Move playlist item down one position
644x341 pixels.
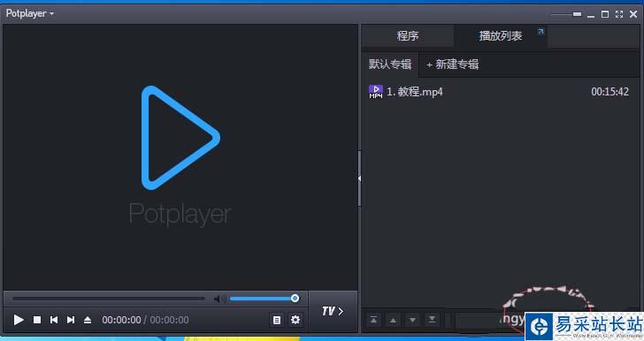[x=412, y=320]
